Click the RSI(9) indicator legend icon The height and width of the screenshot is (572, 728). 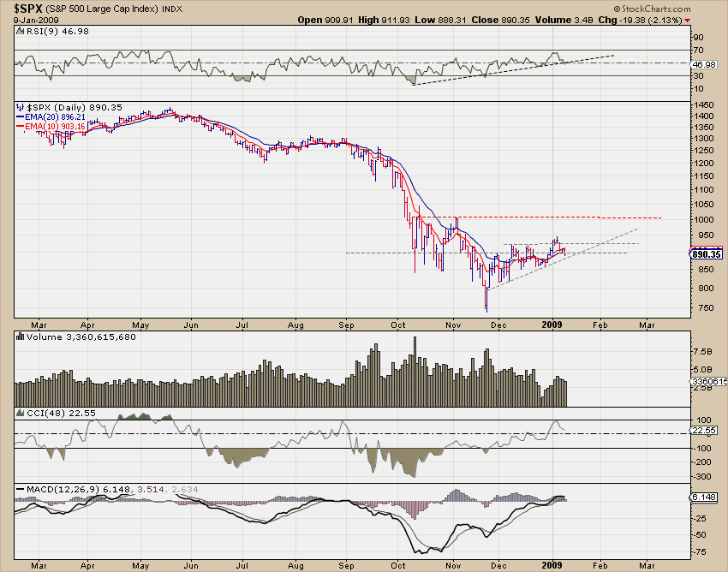click(x=20, y=32)
